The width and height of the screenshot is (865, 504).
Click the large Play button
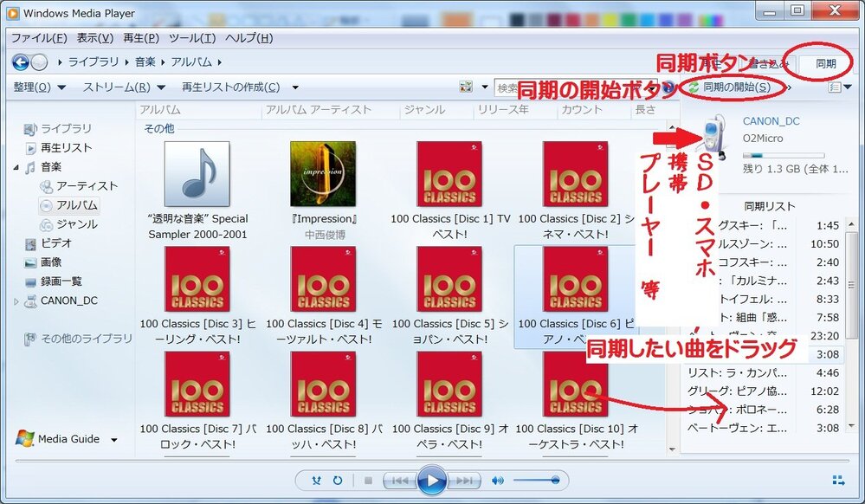[x=431, y=481]
